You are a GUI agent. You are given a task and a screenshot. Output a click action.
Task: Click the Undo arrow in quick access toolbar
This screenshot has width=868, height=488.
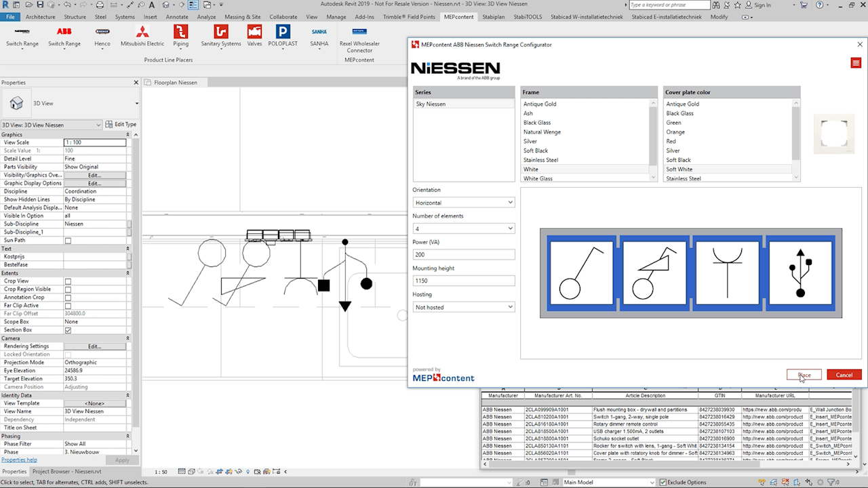tap(66, 5)
